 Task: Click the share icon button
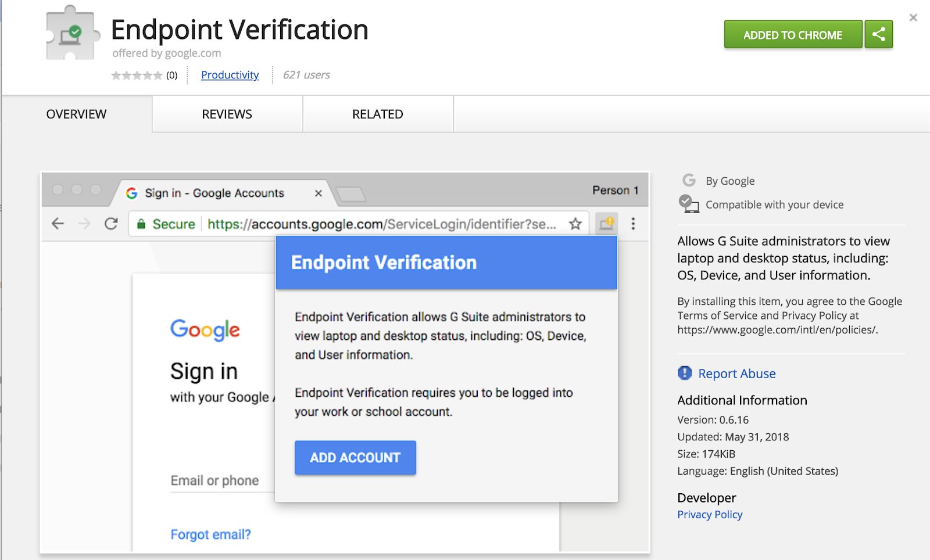878,34
